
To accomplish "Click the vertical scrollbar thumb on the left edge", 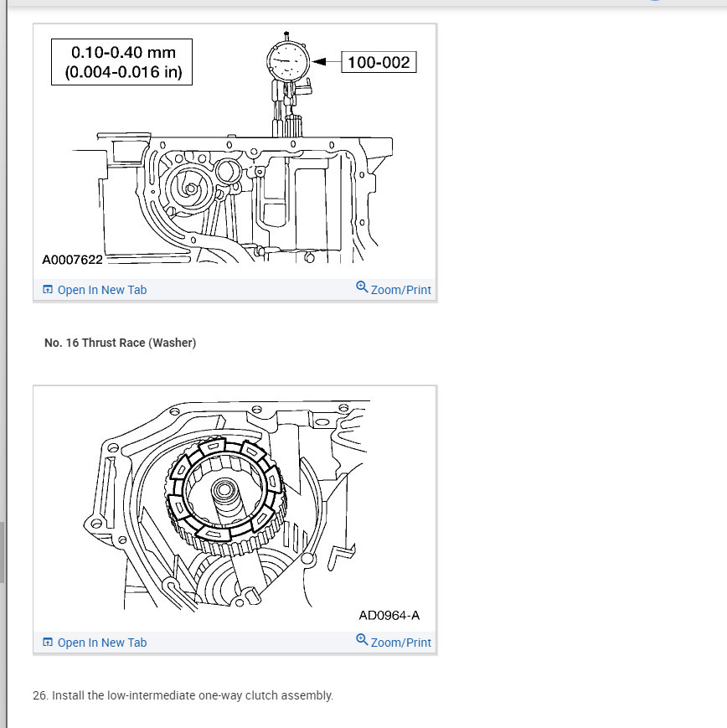I will (x=2, y=551).
